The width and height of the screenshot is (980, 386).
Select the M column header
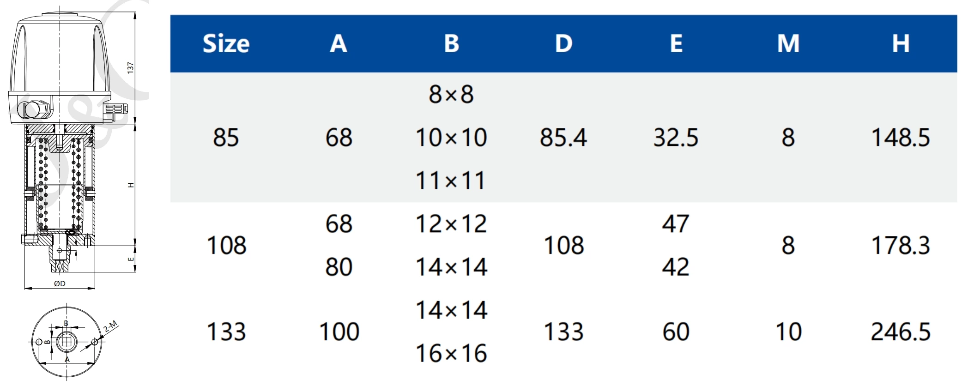(x=788, y=44)
